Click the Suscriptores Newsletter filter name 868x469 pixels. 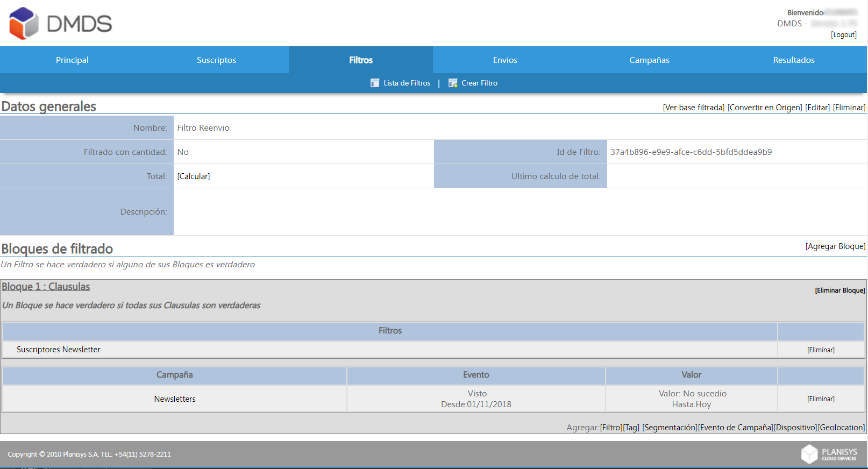coord(58,350)
